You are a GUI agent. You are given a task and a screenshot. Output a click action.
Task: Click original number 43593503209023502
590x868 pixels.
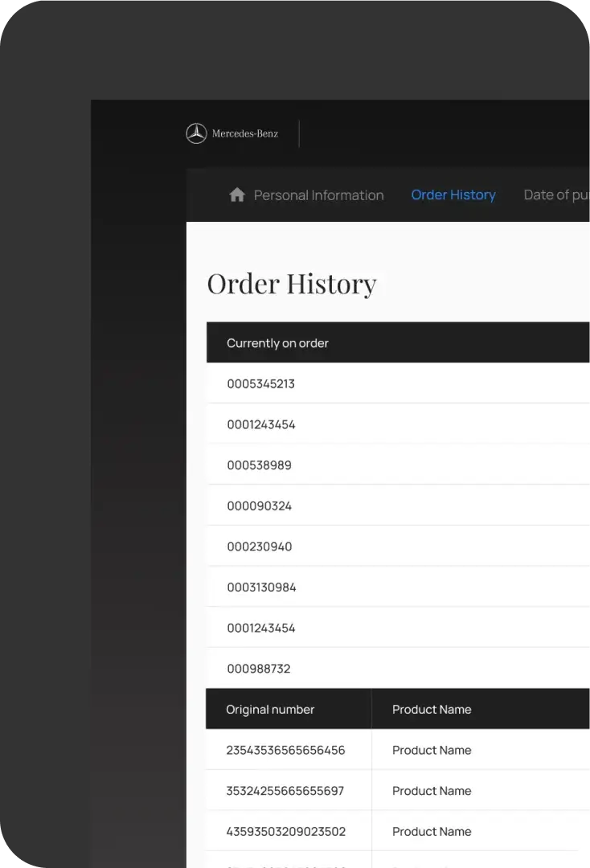coord(285,832)
